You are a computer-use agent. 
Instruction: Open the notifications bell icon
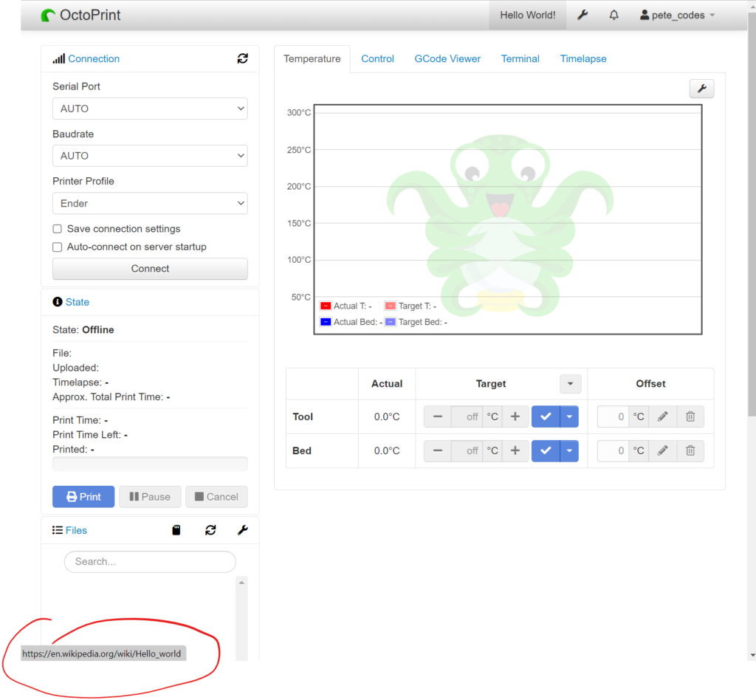614,15
